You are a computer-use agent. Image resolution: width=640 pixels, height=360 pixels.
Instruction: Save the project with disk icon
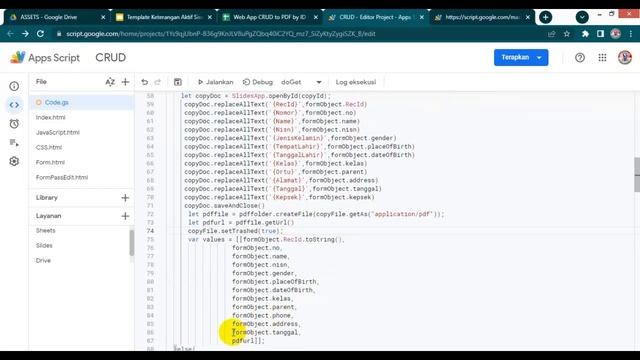178,82
